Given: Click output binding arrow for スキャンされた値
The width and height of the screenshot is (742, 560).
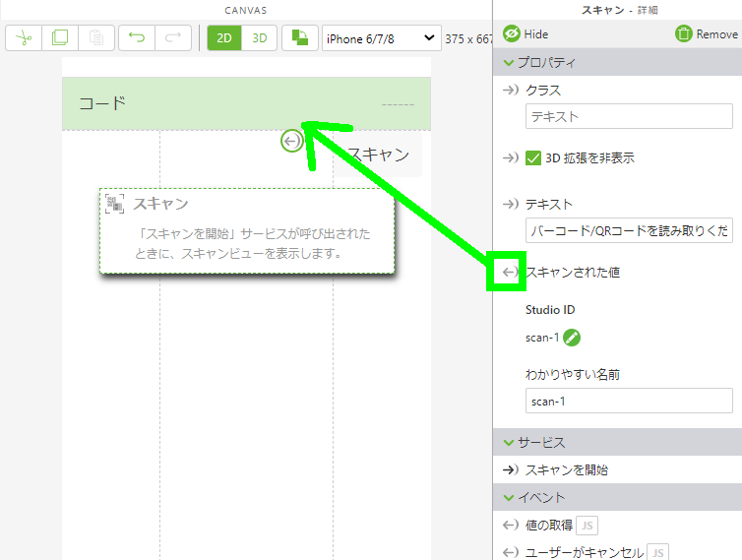Looking at the screenshot, I should click(x=510, y=273).
